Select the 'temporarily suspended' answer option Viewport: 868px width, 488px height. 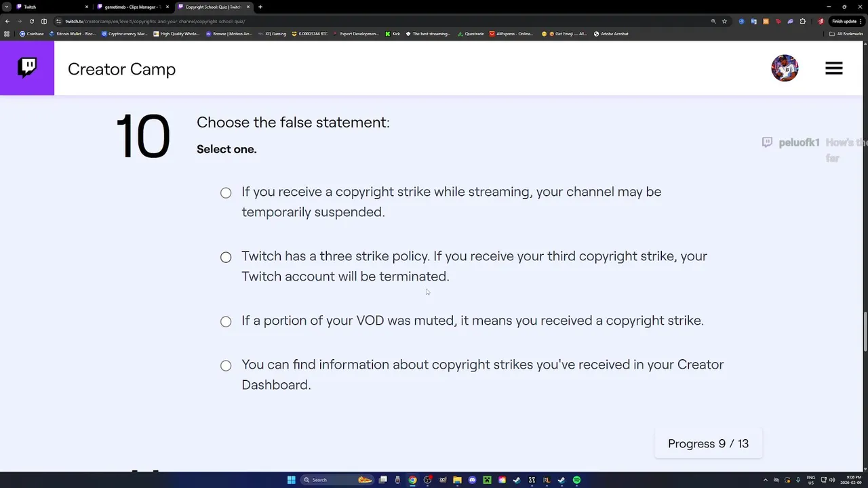click(226, 193)
